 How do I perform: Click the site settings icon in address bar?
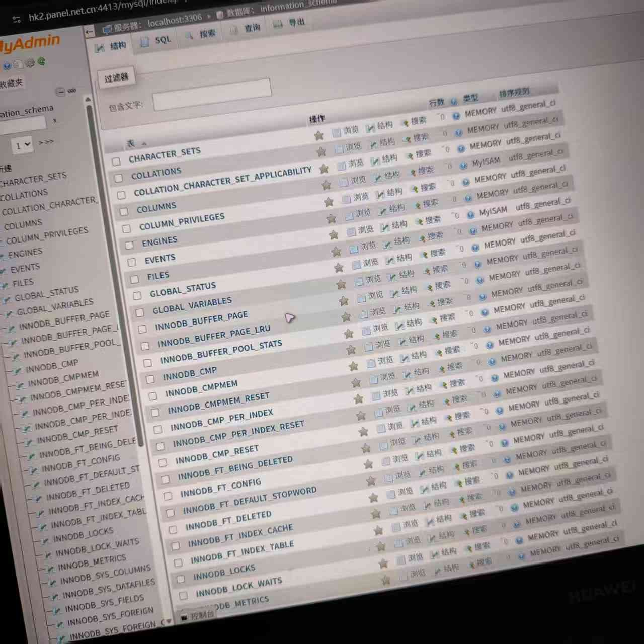tap(17, 19)
